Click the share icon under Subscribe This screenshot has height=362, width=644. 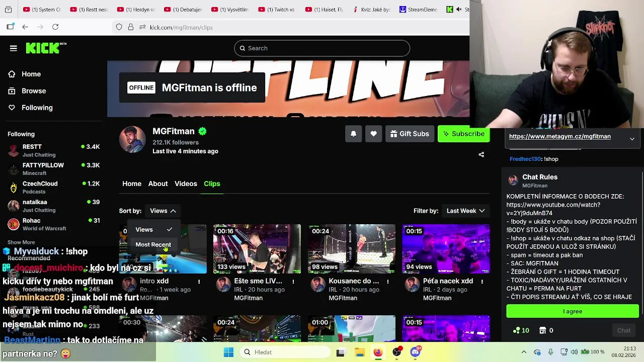[481, 155]
